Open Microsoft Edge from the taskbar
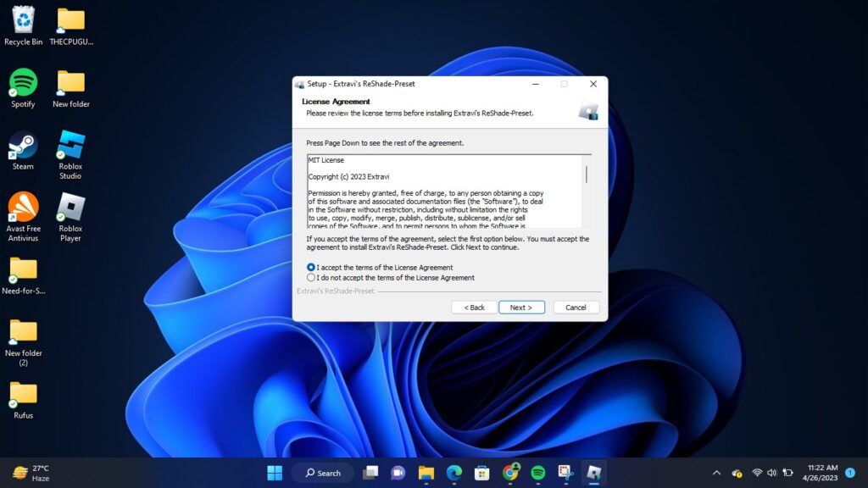 (x=454, y=473)
